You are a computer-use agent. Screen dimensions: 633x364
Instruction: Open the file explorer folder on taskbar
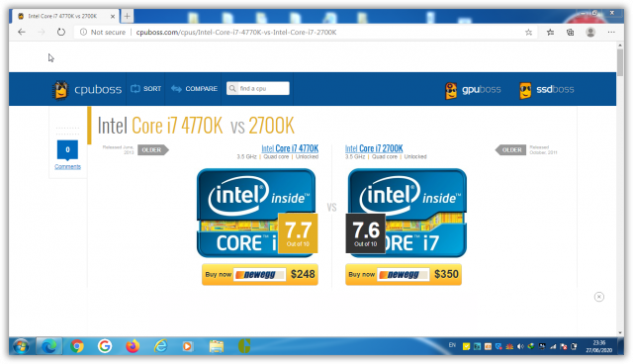tap(217, 346)
